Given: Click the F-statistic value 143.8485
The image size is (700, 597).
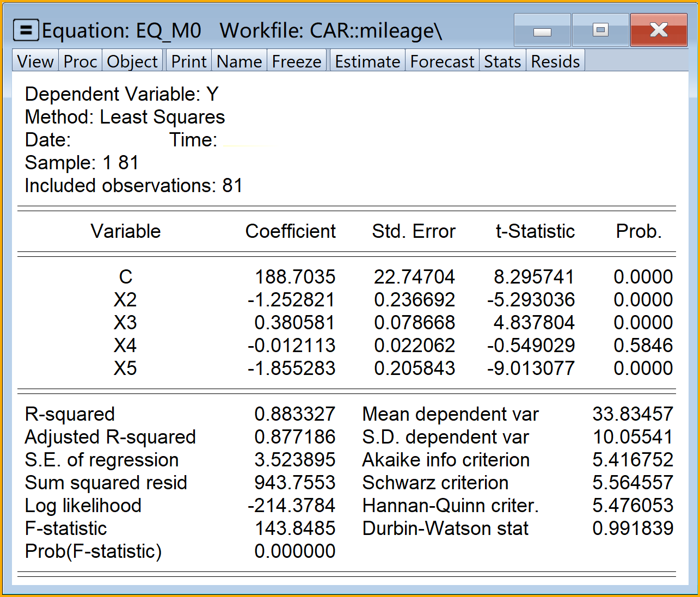Looking at the screenshot, I should coord(295,528).
